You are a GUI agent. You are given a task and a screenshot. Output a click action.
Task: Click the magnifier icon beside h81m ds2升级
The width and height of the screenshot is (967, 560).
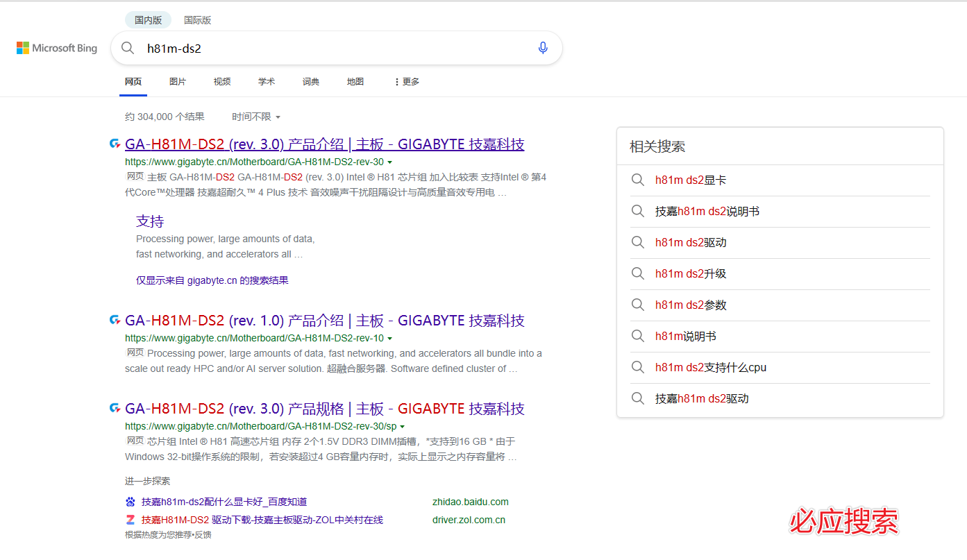coord(638,274)
